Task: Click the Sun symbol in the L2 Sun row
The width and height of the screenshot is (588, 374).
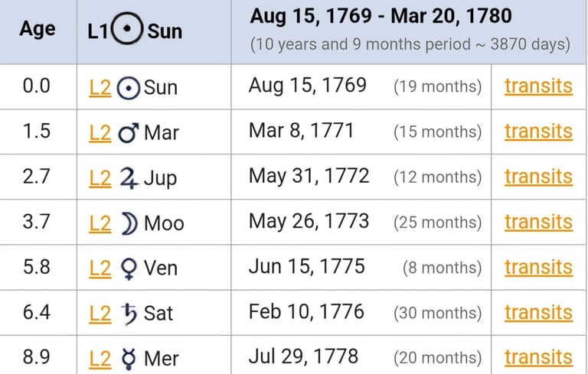Action: click(128, 86)
